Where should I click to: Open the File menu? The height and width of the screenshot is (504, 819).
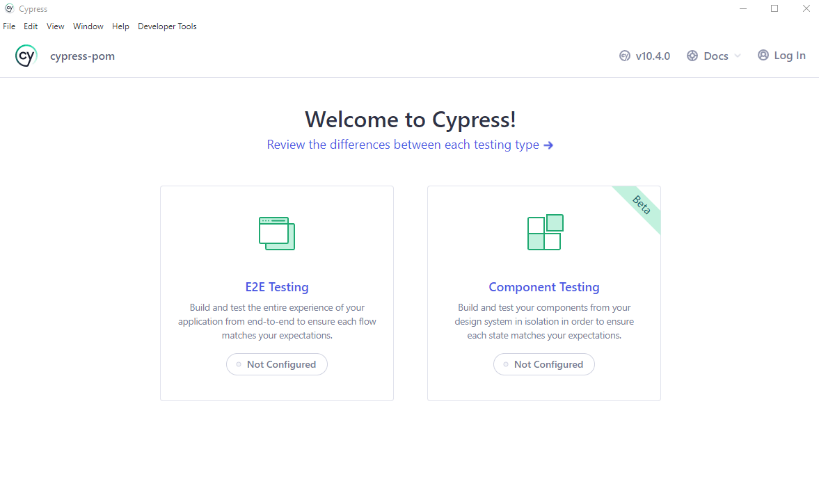(9, 26)
